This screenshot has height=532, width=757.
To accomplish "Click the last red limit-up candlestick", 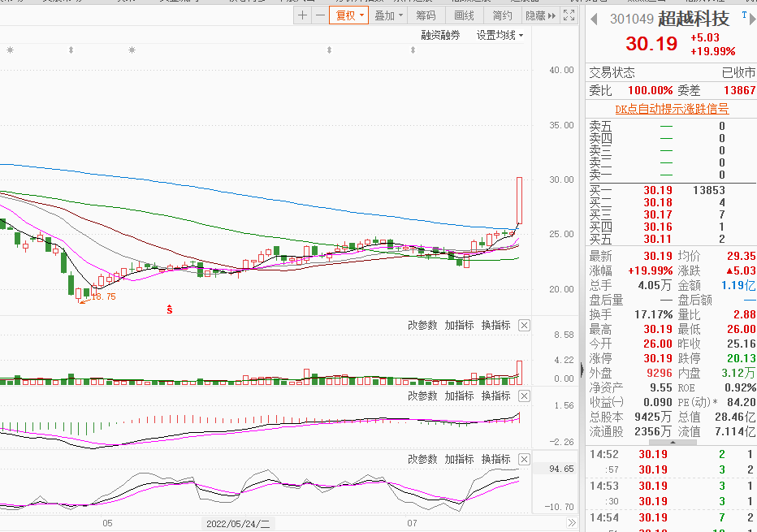I will 520,201.
